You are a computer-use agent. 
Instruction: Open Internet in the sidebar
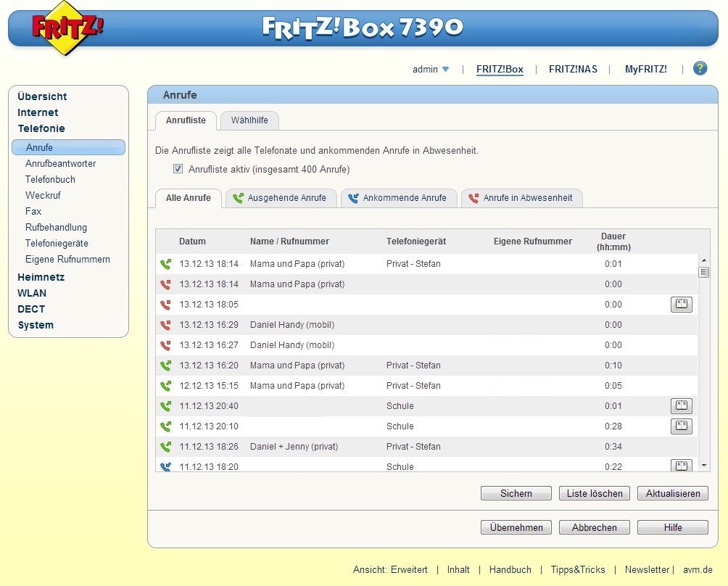pyautogui.click(x=38, y=112)
